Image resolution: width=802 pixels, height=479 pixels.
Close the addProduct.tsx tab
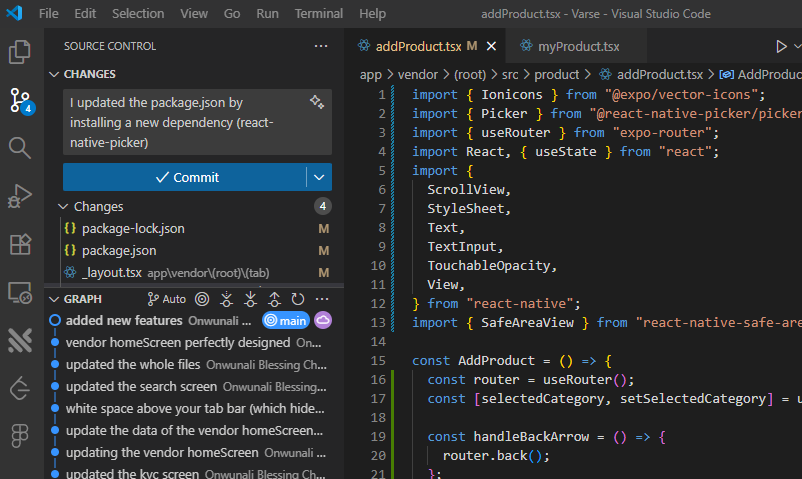[491, 47]
